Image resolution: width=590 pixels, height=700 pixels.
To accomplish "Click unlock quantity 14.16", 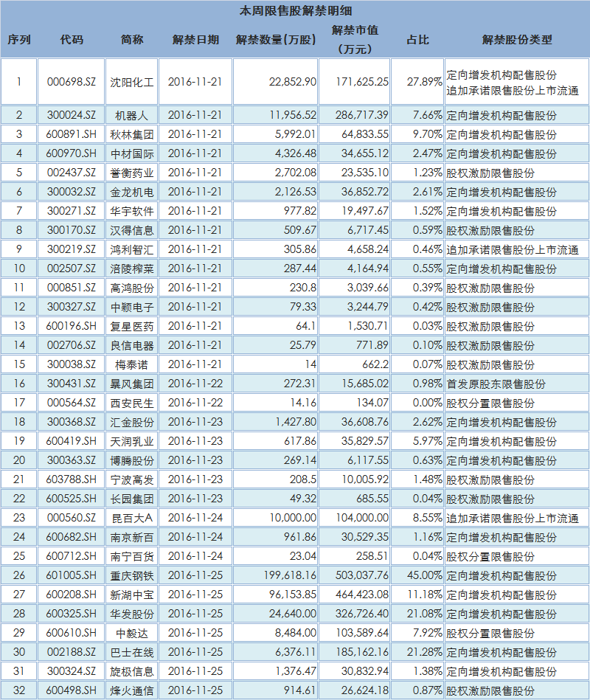I will coord(303,403).
